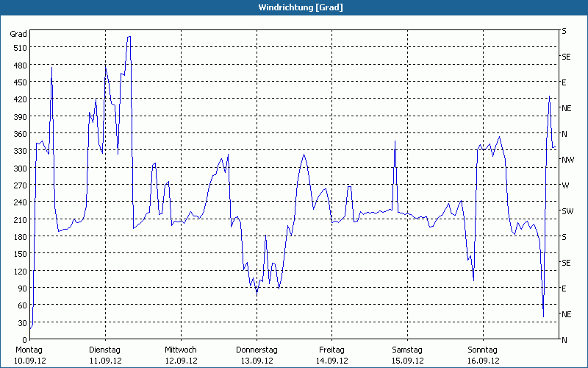Select the 270 degree axis label

pyautogui.click(x=21, y=185)
